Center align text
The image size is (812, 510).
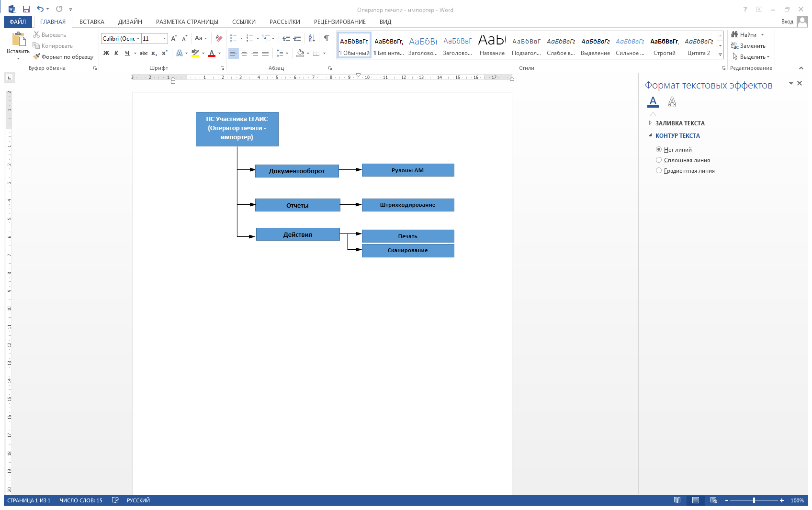tap(244, 53)
